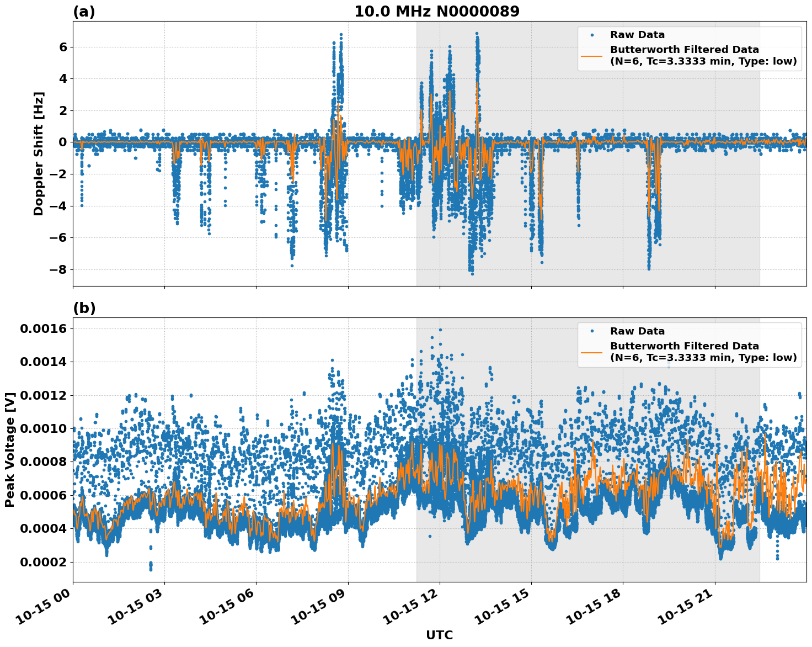The height and width of the screenshot is (647, 812).
Task: Click the orange Butterworth line in Doppler legend
Action: click(592, 56)
